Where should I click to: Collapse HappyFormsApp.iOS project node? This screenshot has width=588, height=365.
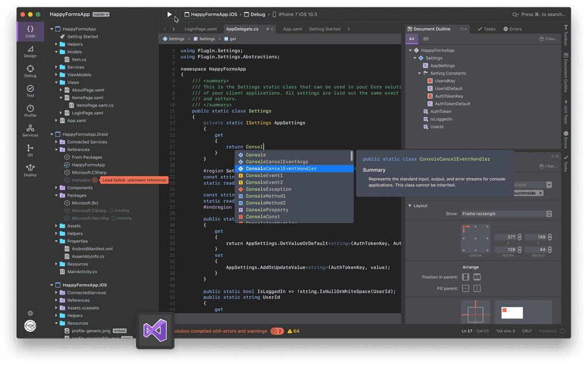pos(52,285)
